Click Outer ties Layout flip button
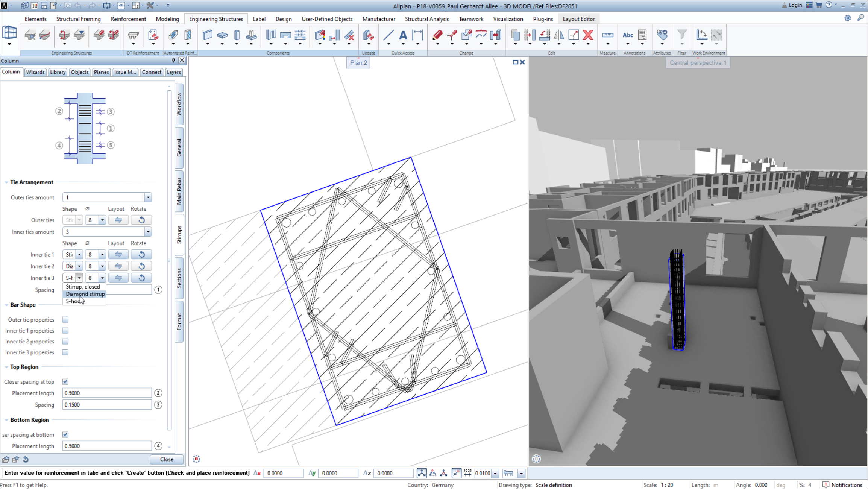This screenshot has height=489, width=868. (x=118, y=220)
